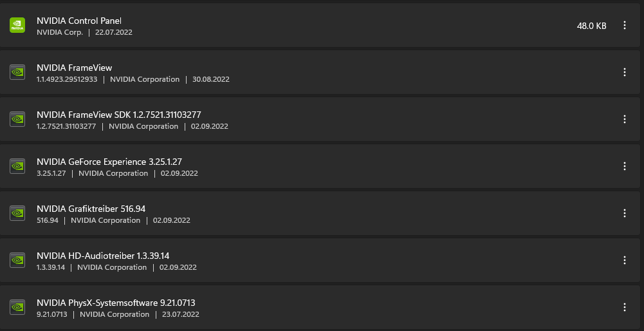Show more options for NVIDIA HD-Audiotreiber
The width and height of the screenshot is (644, 331).
tap(624, 260)
